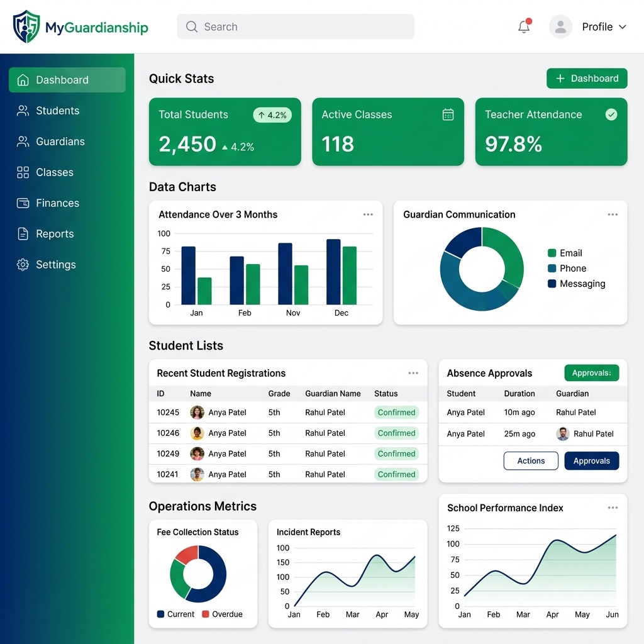Open Reports from the sidebar
Image resolution: width=644 pixels, height=644 pixels.
coord(67,234)
